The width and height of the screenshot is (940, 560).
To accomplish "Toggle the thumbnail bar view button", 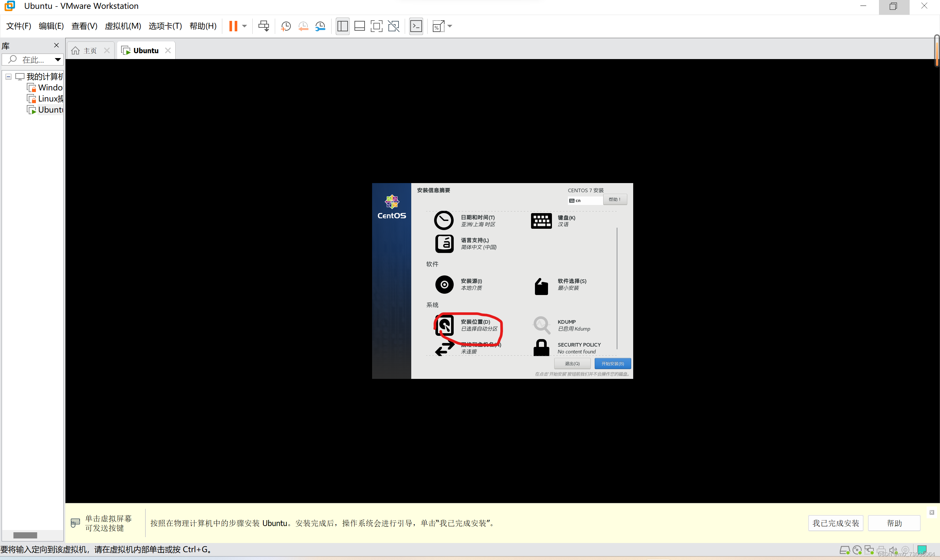I will click(x=359, y=26).
